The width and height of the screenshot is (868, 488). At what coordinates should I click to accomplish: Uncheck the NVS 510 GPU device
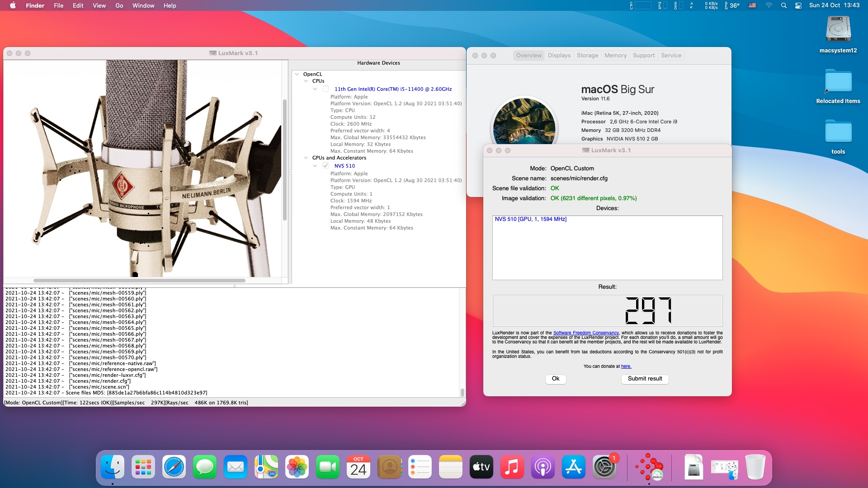[x=325, y=166]
